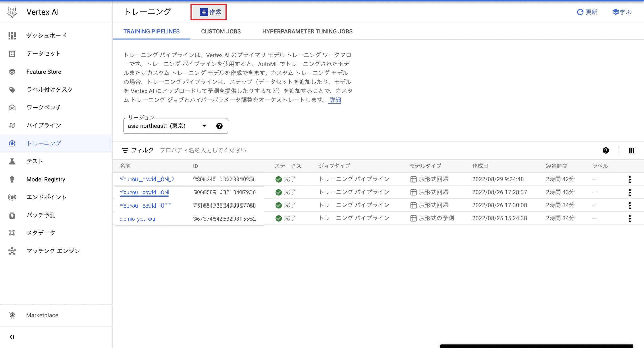Open the 詳細 link in the description
Image resolution: width=644 pixels, height=348 pixels.
click(335, 100)
